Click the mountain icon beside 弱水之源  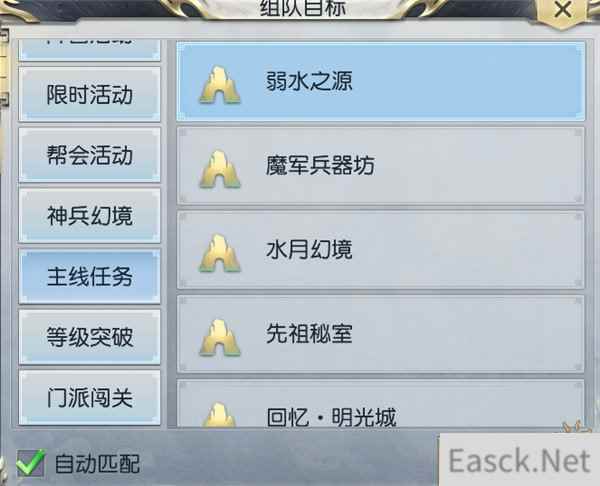pyautogui.click(x=220, y=85)
